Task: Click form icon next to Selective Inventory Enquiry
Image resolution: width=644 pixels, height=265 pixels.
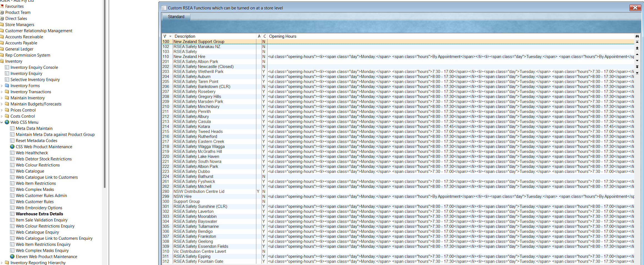Action: pyautogui.click(x=7, y=79)
